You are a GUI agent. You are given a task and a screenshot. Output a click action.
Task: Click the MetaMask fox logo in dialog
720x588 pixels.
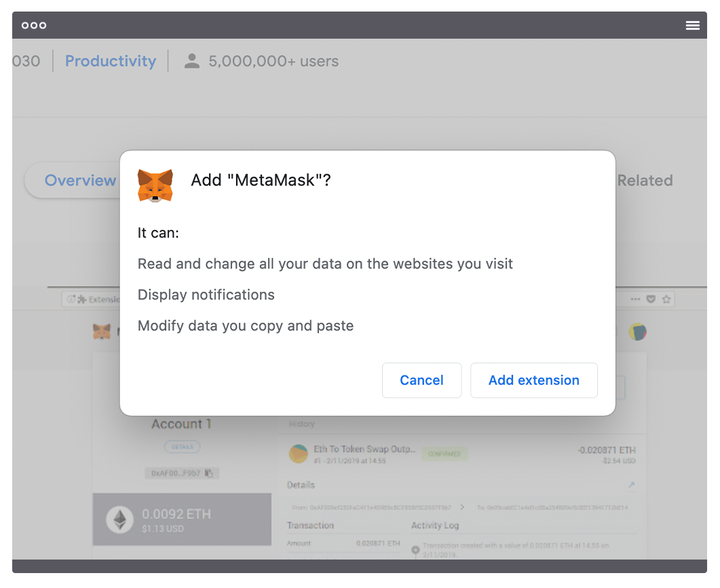(155, 185)
